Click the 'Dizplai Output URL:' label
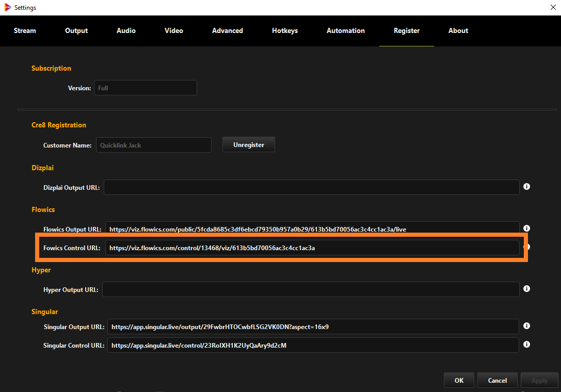Screen dimensions: 561x392 72,188
